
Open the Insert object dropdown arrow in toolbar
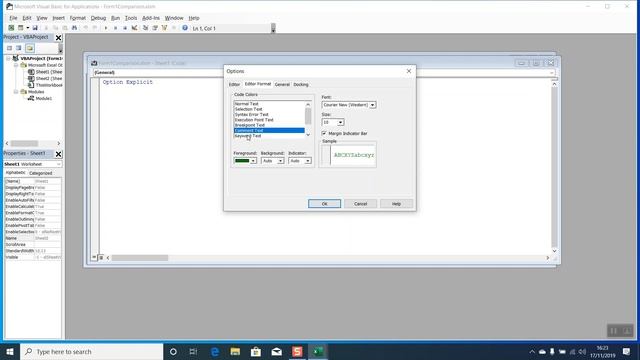pyautogui.click(x=27, y=28)
